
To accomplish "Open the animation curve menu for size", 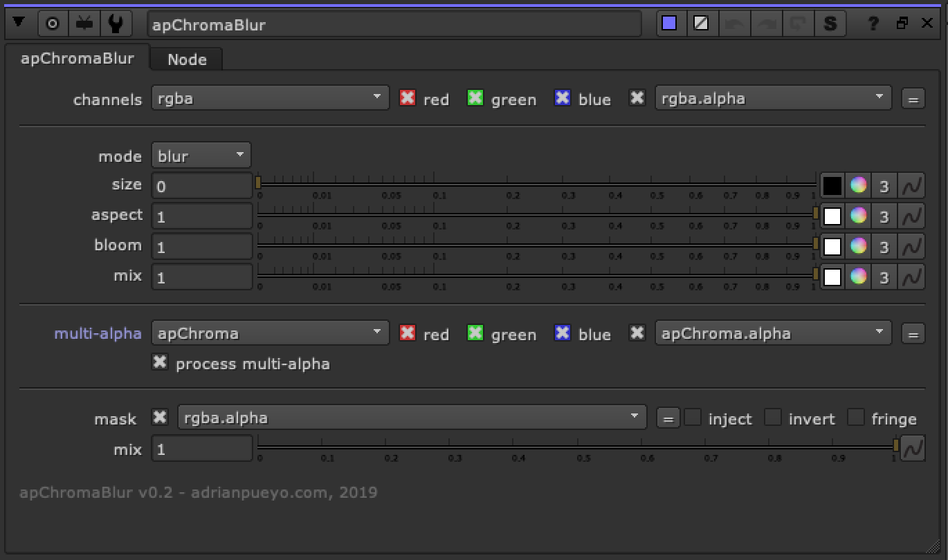I will pos(912,185).
